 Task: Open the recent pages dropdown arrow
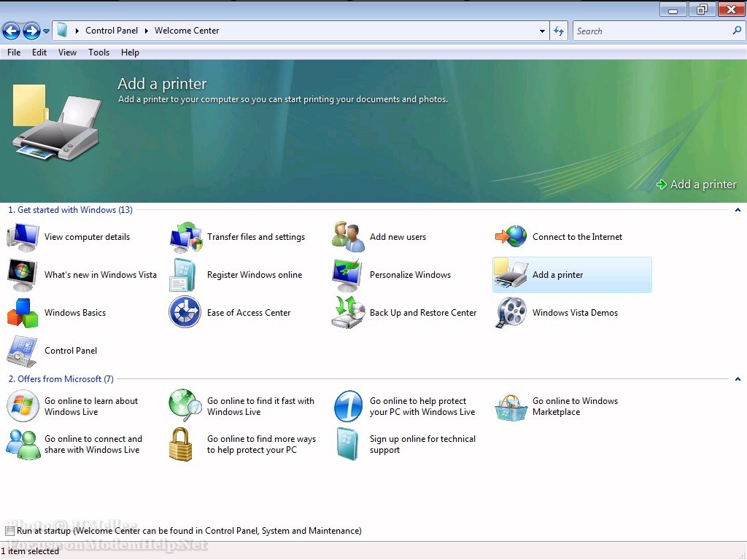(46, 31)
